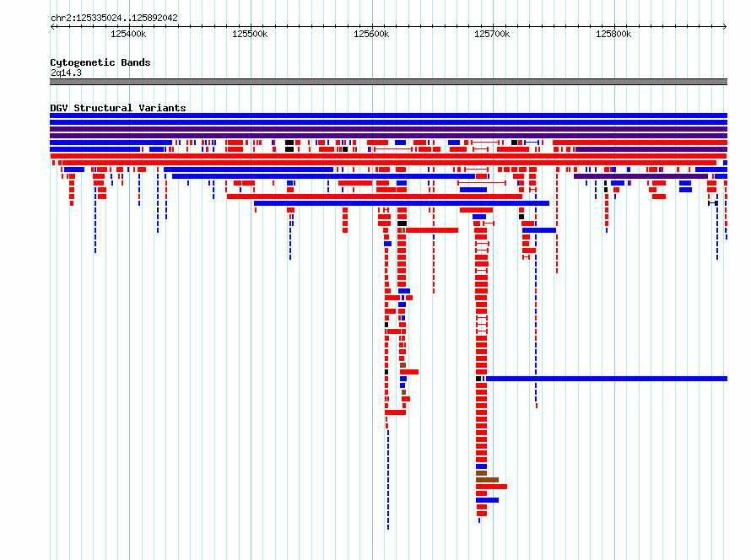751x560 pixels.
Task: Click the red variant spanning 125625k to 125670k
Action: tap(432, 230)
